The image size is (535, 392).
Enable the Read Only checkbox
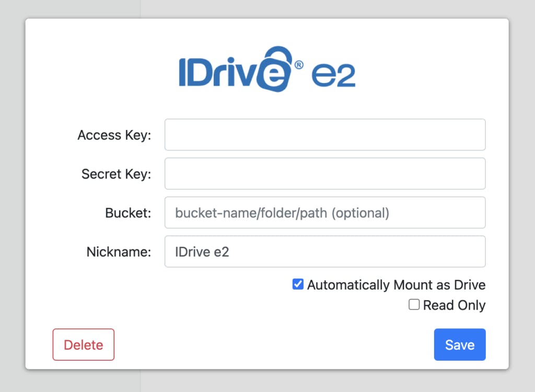414,304
